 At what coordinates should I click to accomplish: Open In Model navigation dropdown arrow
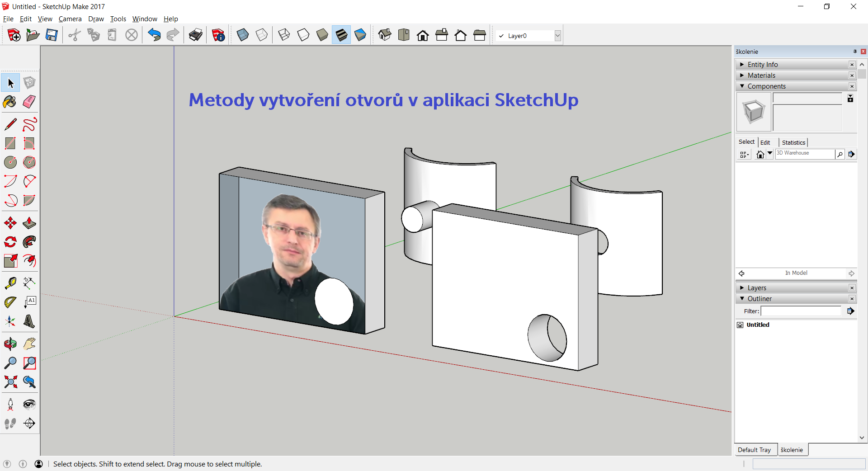(x=770, y=154)
